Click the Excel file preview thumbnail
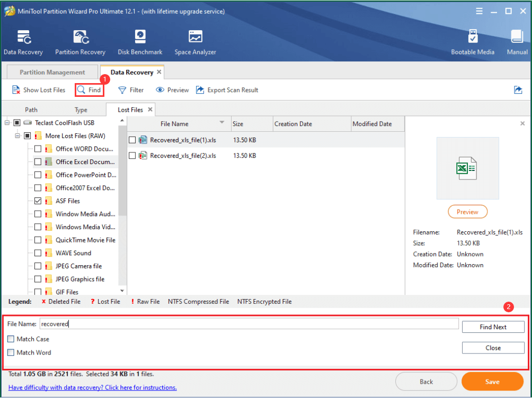 467,168
